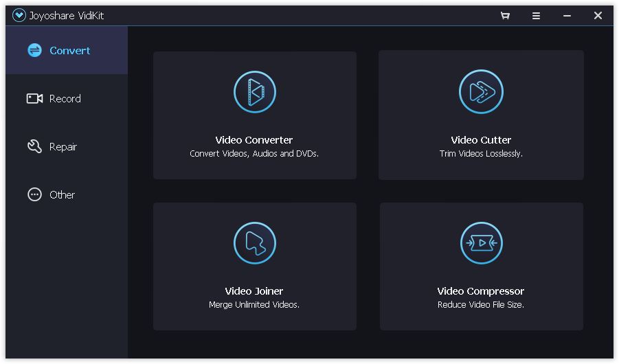Viewport: 619px width, 364px height.
Task: Click the Convert sidebar icon
Action: 35,50
